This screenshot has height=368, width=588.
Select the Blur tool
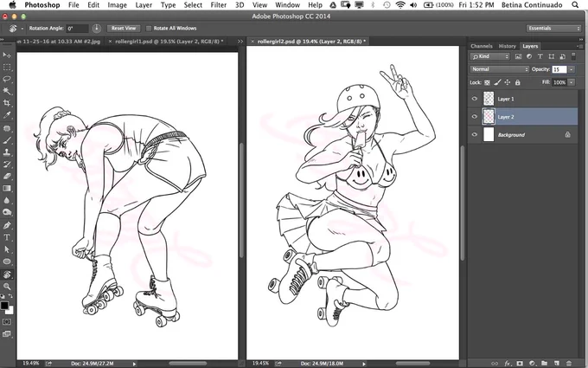point(7,201)
